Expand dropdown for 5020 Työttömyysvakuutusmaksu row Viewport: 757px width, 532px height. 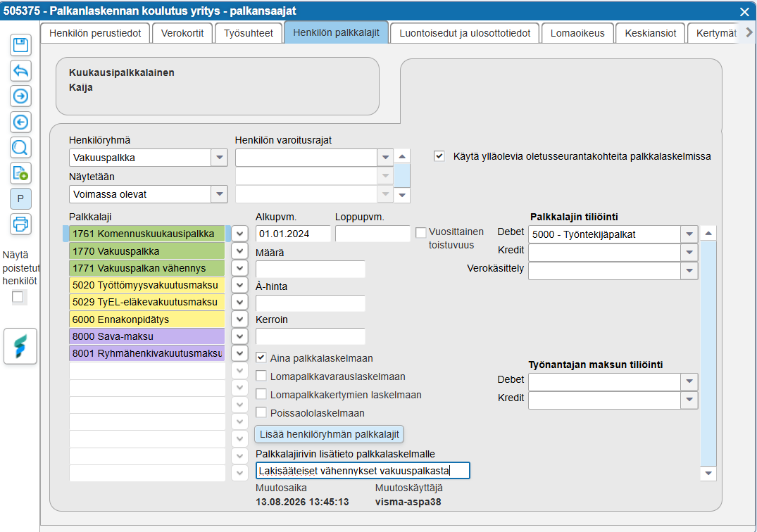click(x=239, y=285)
